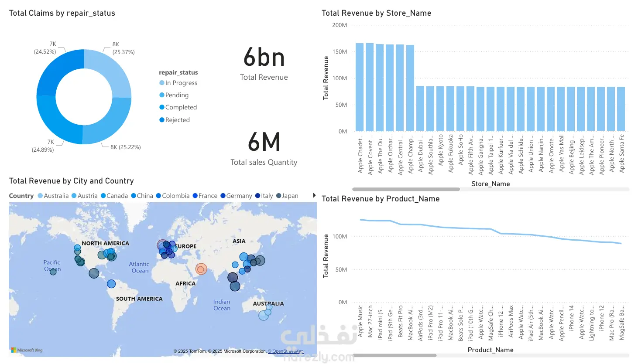Click the Apple Taipei 1... axis label
638x364 pixels.
(x=491, y=154)
